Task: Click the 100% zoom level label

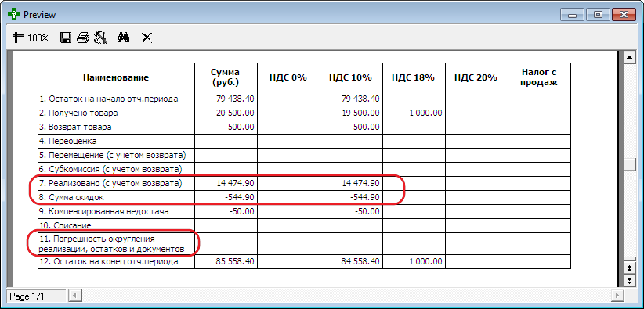Action: point(38,38)
